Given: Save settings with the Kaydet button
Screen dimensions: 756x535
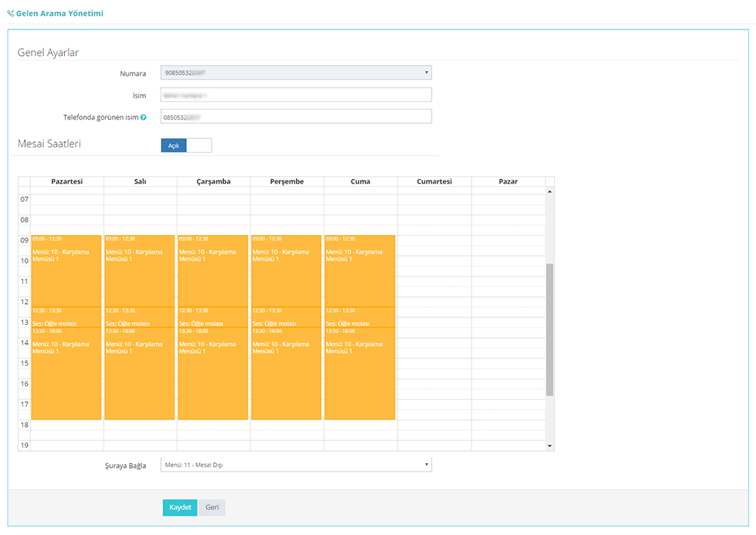Looking at the screenshot, I should pos(180,508).
